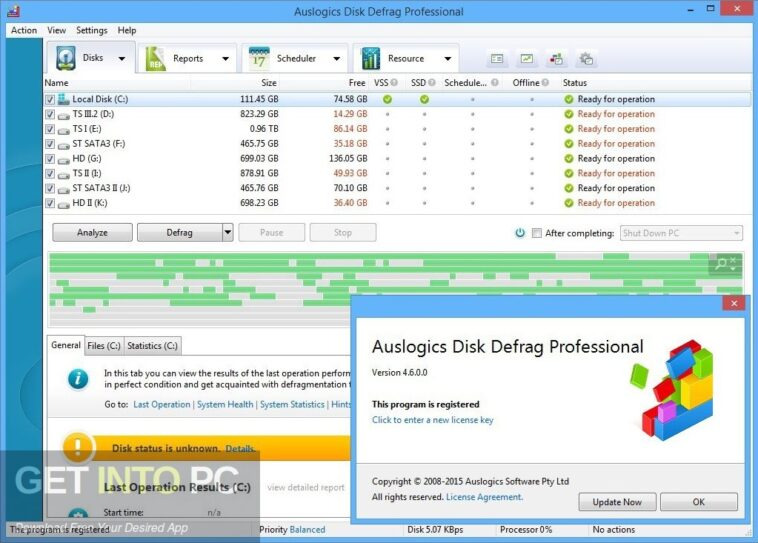Image resolution: width=758 pixels, height=543 pixels.
Task: Click the VSS column help icon
Action: point(394,83)
